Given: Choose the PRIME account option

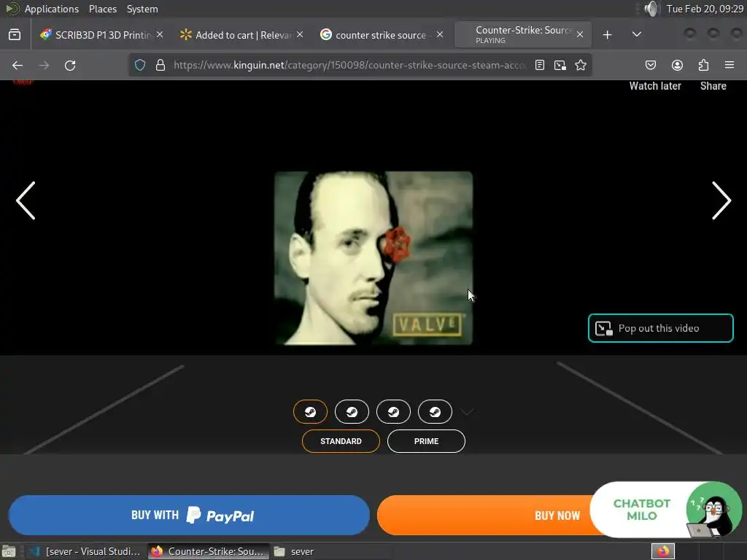Looking at the screenshot, I should (426, 441).
